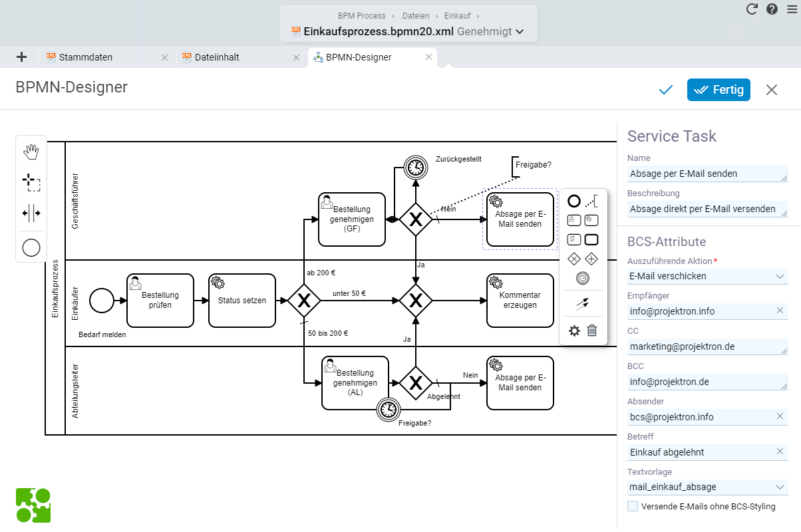Select the 'Geschäftsführer' lane label
This screenshot has width=801, height=532.
(x=75, y=201)
